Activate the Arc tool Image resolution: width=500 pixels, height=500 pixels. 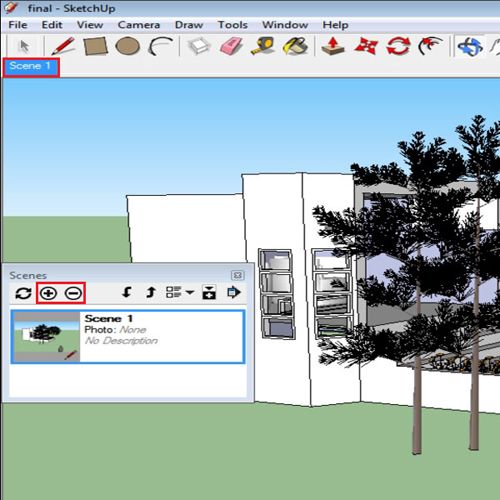tap(161, 46)
